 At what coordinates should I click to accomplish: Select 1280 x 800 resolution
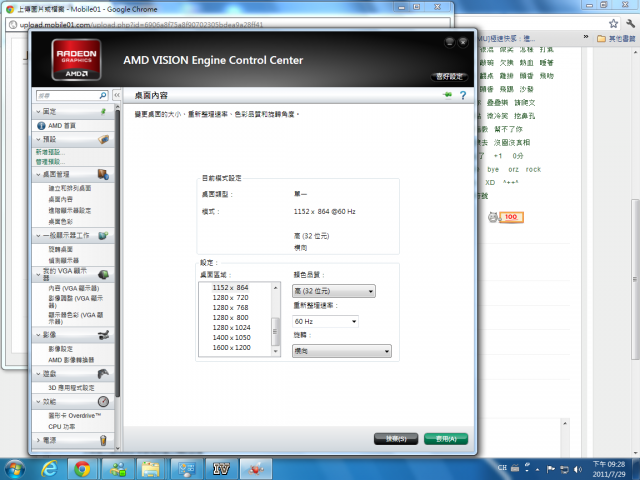230,318
